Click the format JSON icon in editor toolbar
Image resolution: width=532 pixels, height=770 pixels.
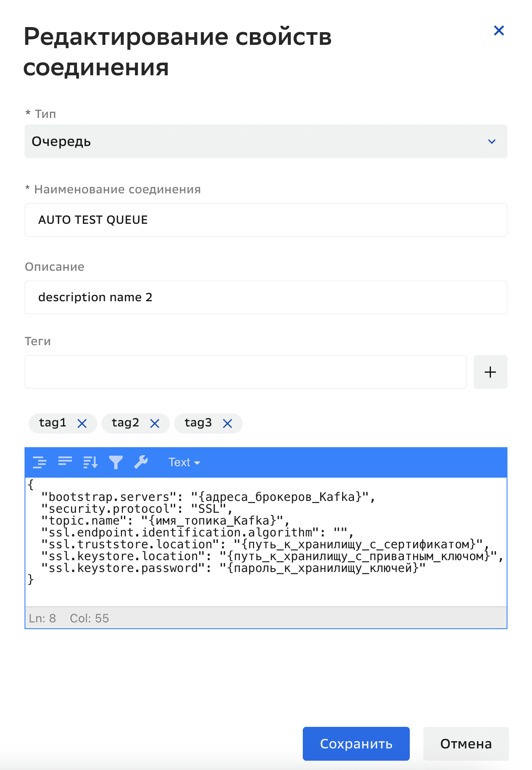[39, 462]
